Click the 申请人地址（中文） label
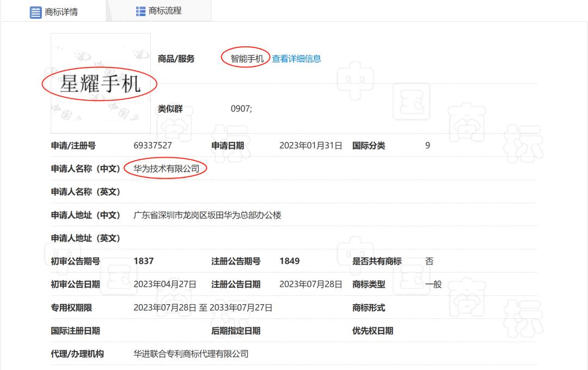 pos(85,215)
